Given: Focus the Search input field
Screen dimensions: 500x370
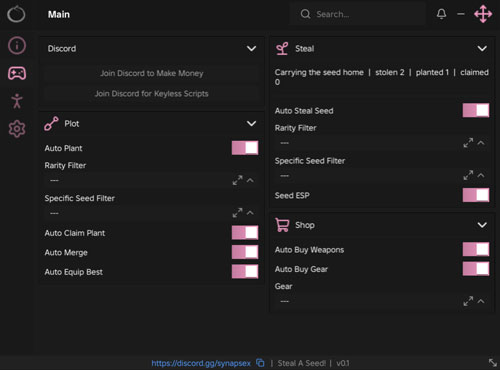Looking at the screenshot, I should [357, 14].
